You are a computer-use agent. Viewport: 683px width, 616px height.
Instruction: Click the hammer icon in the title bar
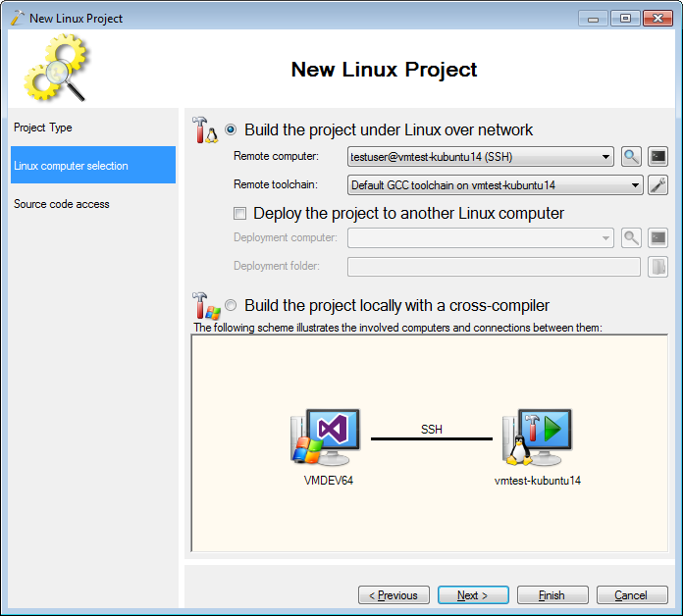coord(18,18)
